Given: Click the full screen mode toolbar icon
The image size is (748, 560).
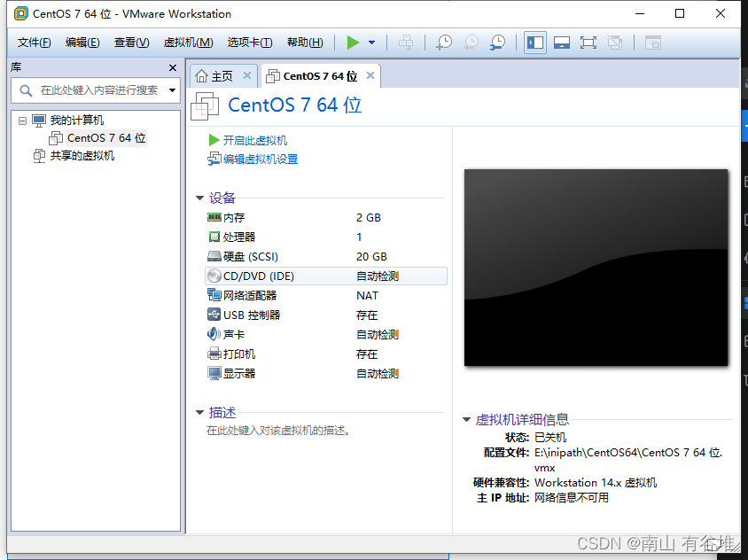Looking at the screenshot, I should [588, 43].
